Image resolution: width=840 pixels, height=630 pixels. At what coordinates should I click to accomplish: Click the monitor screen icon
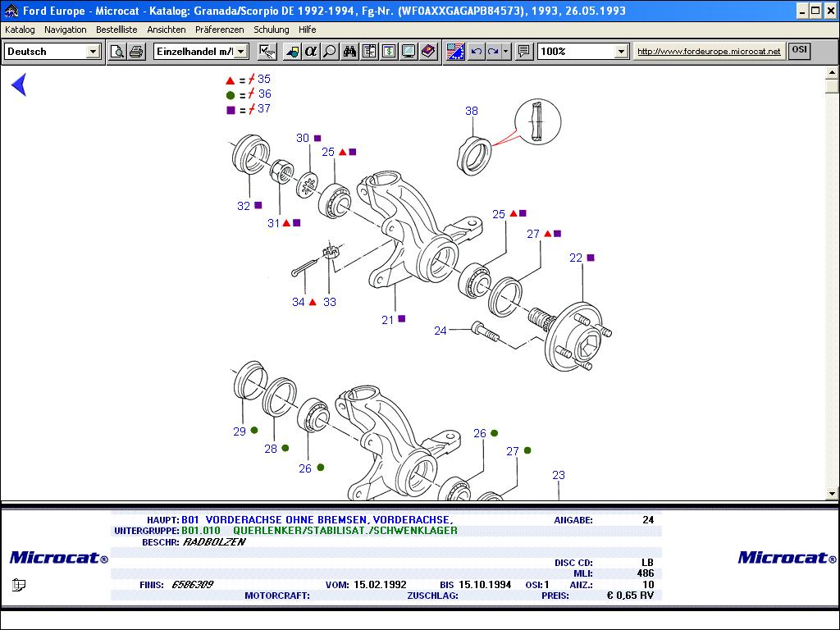coord(409,52)
